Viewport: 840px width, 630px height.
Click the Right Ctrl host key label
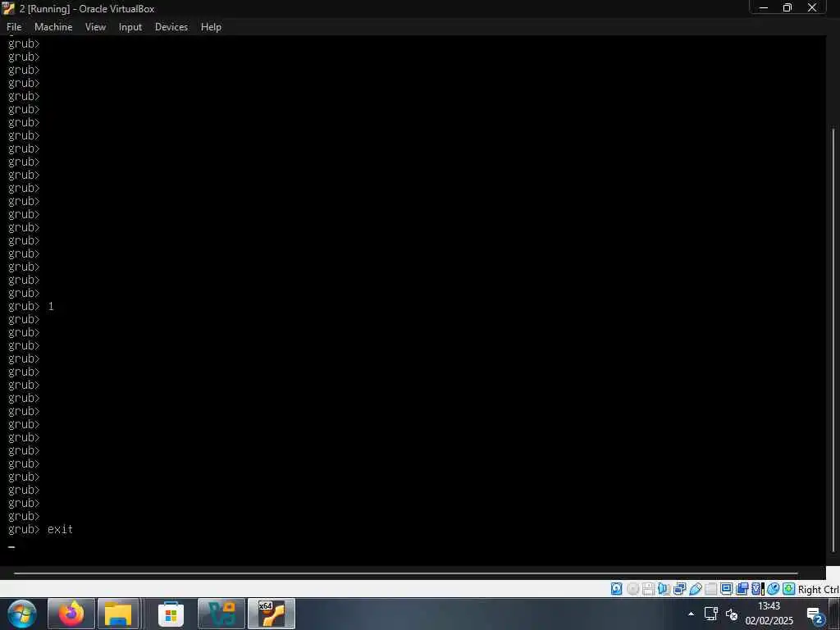point(818,589)
